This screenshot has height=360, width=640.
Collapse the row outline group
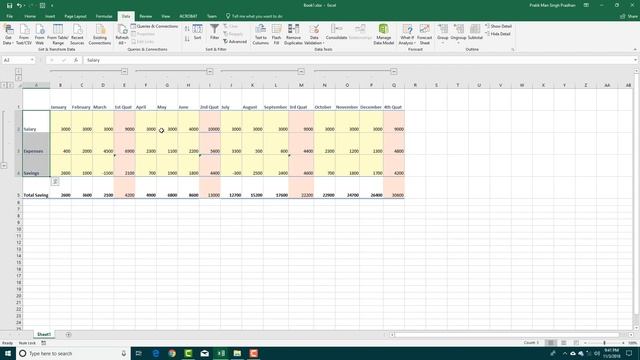click(4, 166)
